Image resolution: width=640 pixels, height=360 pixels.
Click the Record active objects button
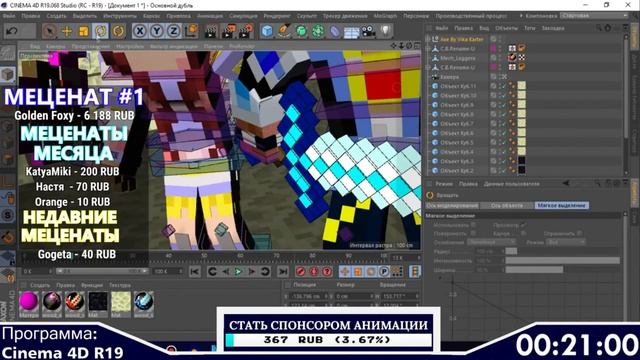tap(300, 271)
